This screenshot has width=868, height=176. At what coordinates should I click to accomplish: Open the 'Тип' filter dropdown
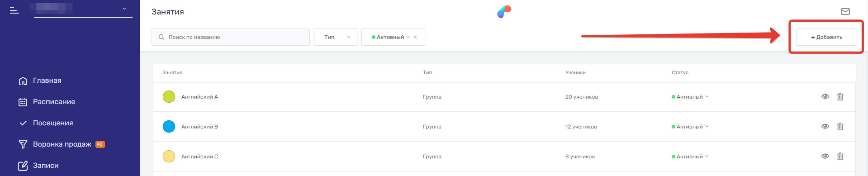click(x=336, y=37)
